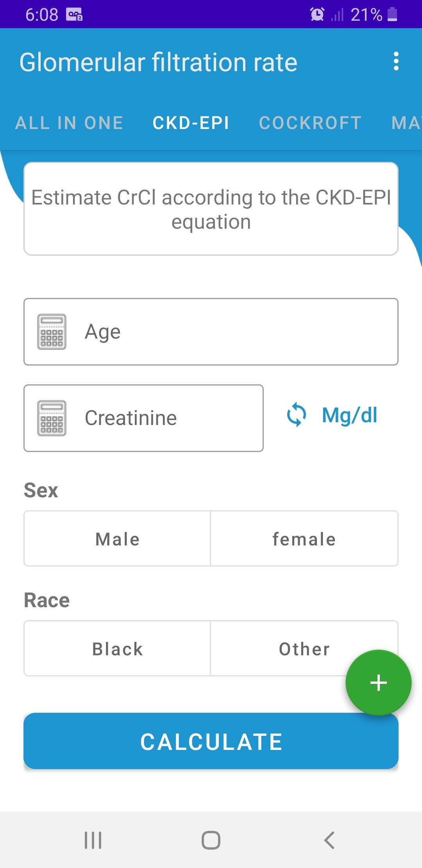Choose Black race option
The height and width of the screenshot is (868, 422).
click(117, 648)
